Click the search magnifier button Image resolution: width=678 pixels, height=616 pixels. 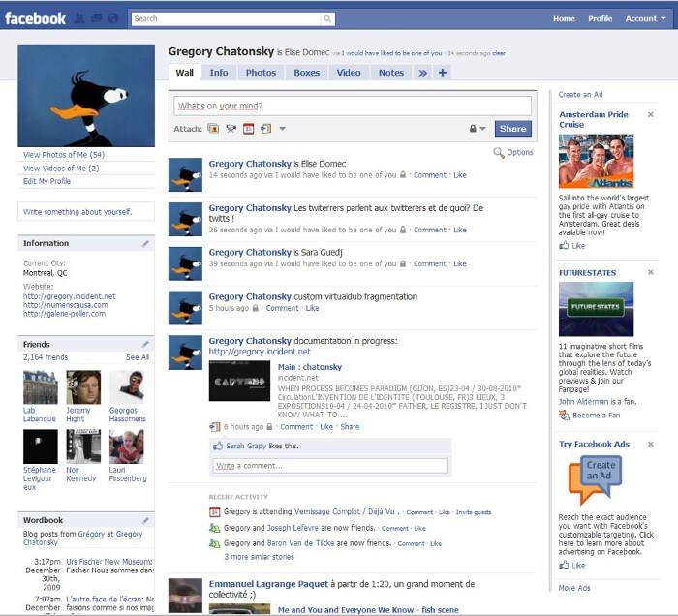327,18
